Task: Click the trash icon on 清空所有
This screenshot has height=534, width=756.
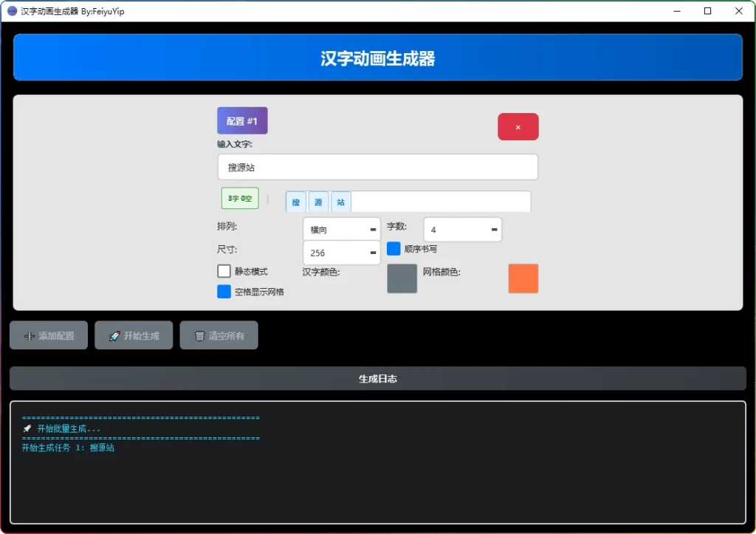Action: coord(202,335)
